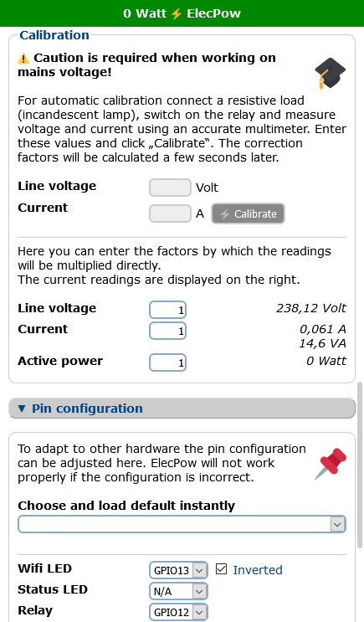Image resolution: width=364 pixels, height=622 pixels.
Task: Click the Line voltage Volt input field
Action: [170, 188]
